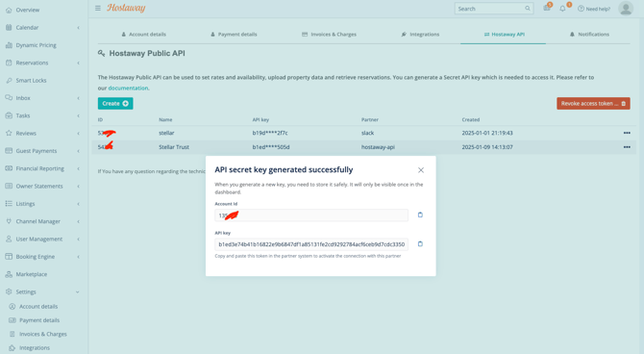Click the Marketplace icon

click(x=9, y=274)
